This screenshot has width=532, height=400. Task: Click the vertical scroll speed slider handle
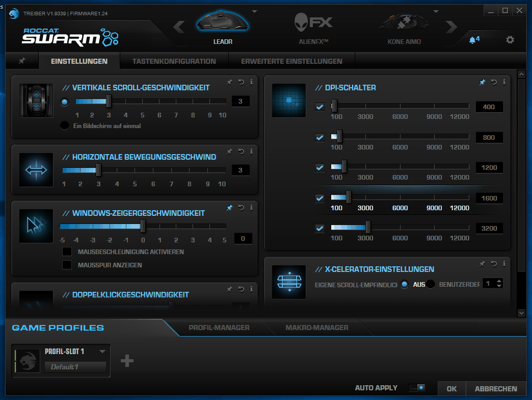point(109,101)
